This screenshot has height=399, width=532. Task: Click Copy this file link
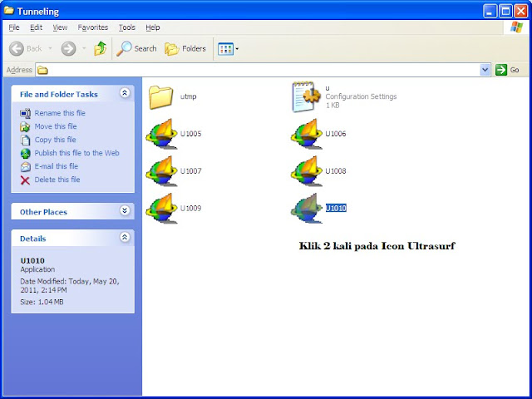pos(56,140)
